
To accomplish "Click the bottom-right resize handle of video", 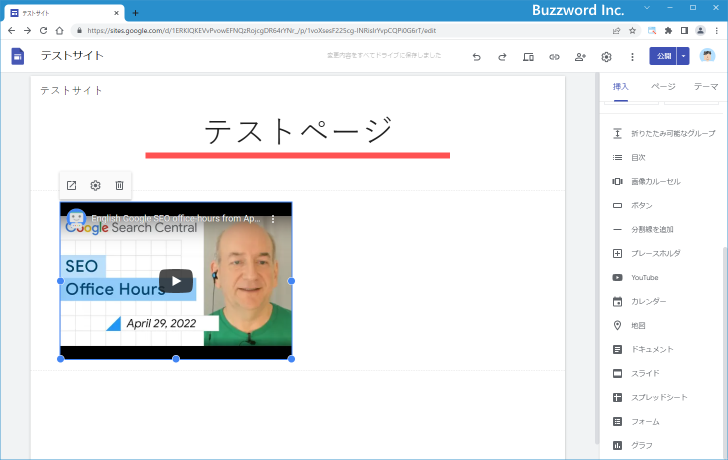I will [x=291, y=359].
